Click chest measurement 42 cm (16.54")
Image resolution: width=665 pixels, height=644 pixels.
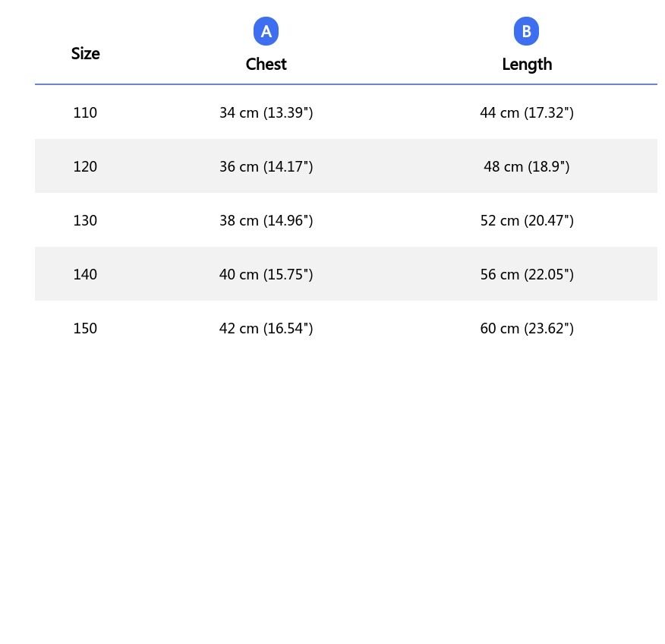click(x=266, y=329)
